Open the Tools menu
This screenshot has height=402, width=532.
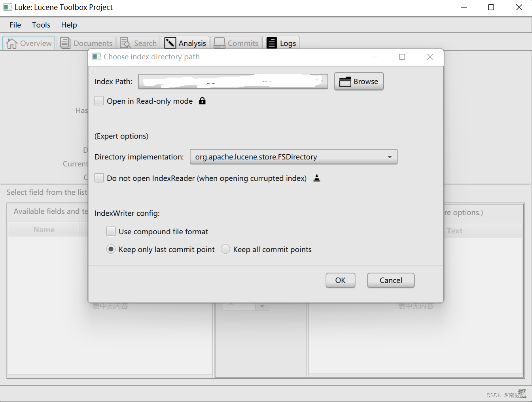tap(41, 25)
